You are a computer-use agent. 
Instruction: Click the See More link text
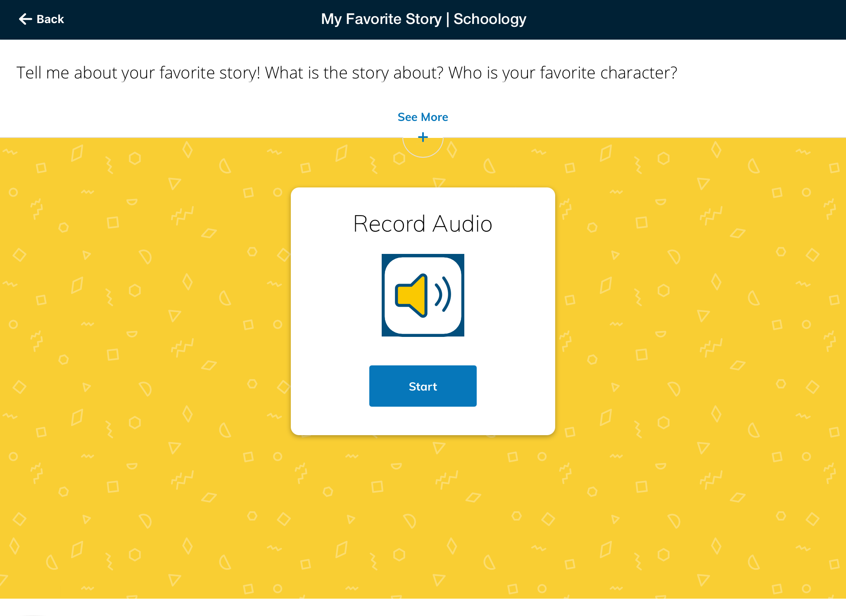click(423, 117)
